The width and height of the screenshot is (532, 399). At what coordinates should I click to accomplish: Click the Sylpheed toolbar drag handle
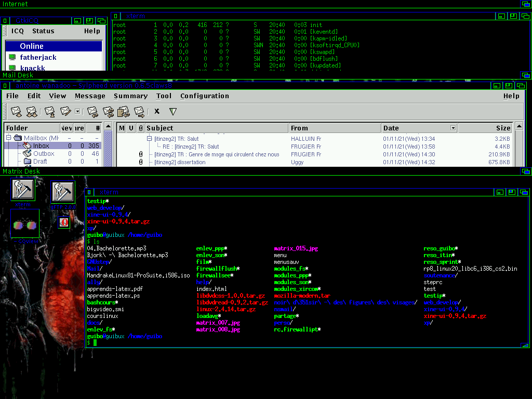point(4,111)
